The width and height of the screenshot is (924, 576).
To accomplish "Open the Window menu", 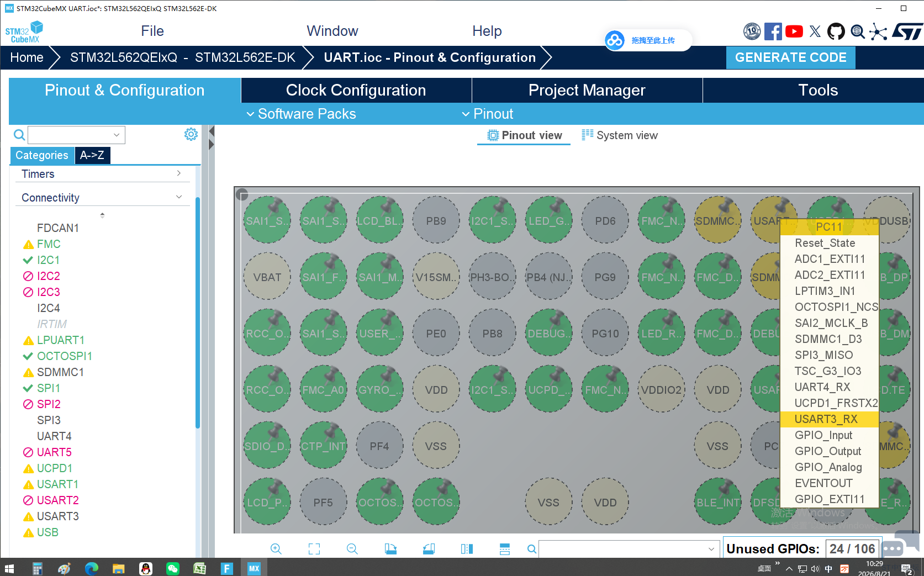I will coord(332,31).
